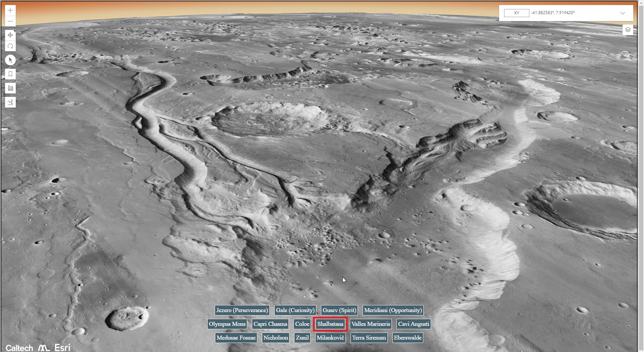Viewport: 644px width, 352px height.
Task: Go to Eberswalde delta
Action: 408,338
